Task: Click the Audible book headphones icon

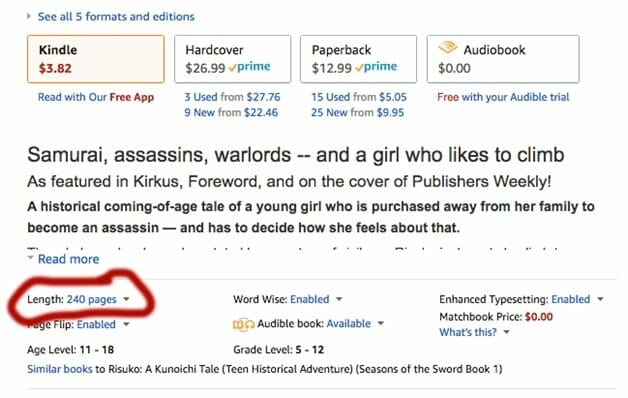Action: pyautogui.click(x=244, y=324)
